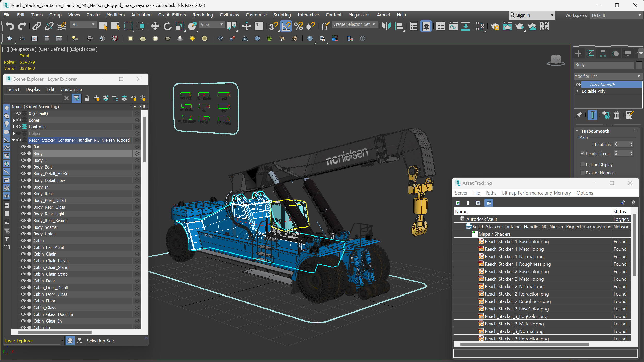The width and height of the screenshot is (644, 362).
Task: Open Create Selection Set dropdown
Action: [355, 24]
